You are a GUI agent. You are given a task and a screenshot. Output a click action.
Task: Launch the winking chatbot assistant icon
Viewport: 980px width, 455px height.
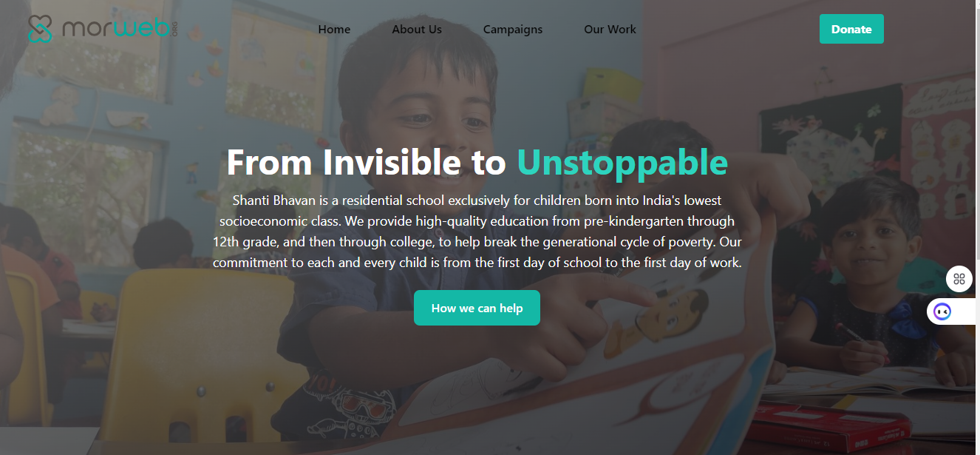pyautogui.click(x=942, y=311)
